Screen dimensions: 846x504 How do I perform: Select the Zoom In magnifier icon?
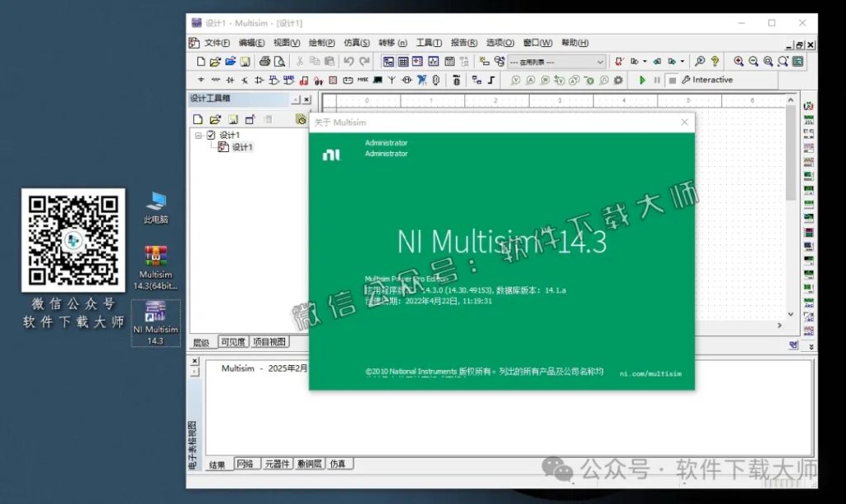point(738,60)
